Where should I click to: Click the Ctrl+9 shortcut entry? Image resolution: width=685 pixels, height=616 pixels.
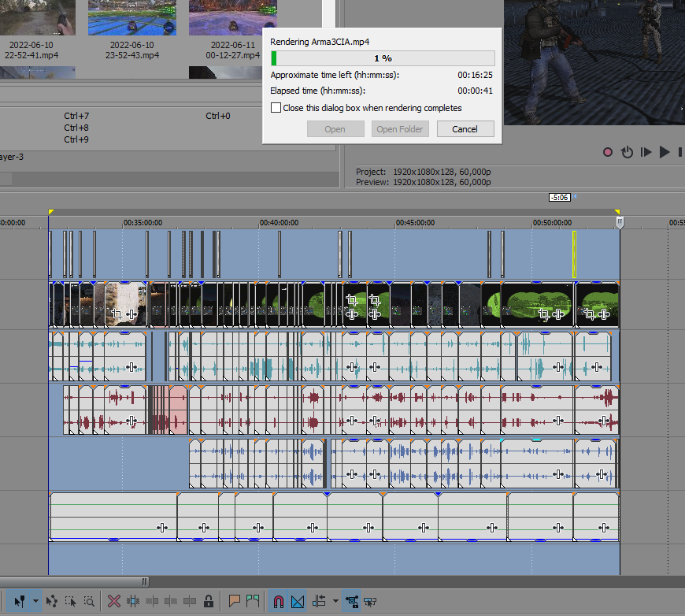click(x=76, y=139)
